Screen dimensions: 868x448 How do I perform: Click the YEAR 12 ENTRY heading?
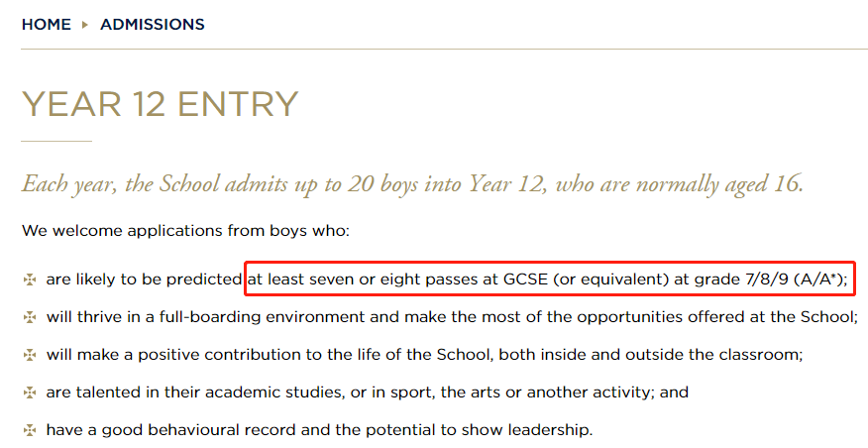[x=160, y=103]
